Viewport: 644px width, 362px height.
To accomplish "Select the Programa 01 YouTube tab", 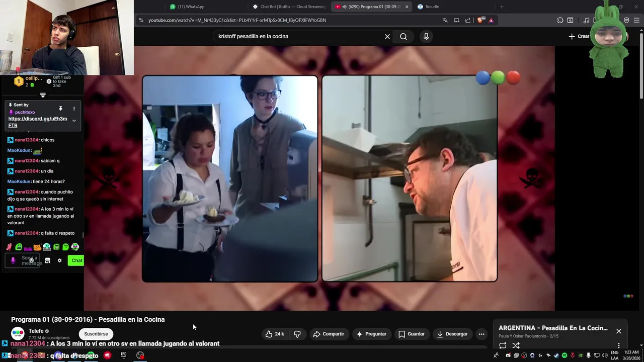I will pos(371,7).
